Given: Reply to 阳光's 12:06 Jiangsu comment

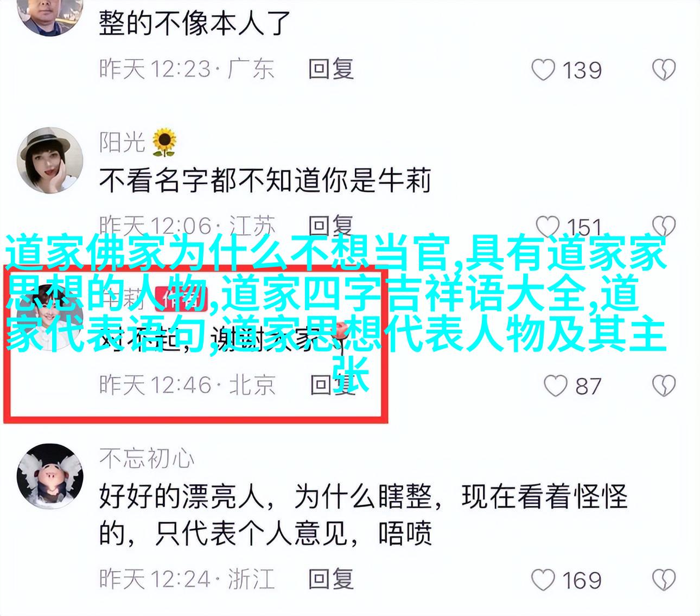Looking at the screenshot, I should (x=331, y=226).
